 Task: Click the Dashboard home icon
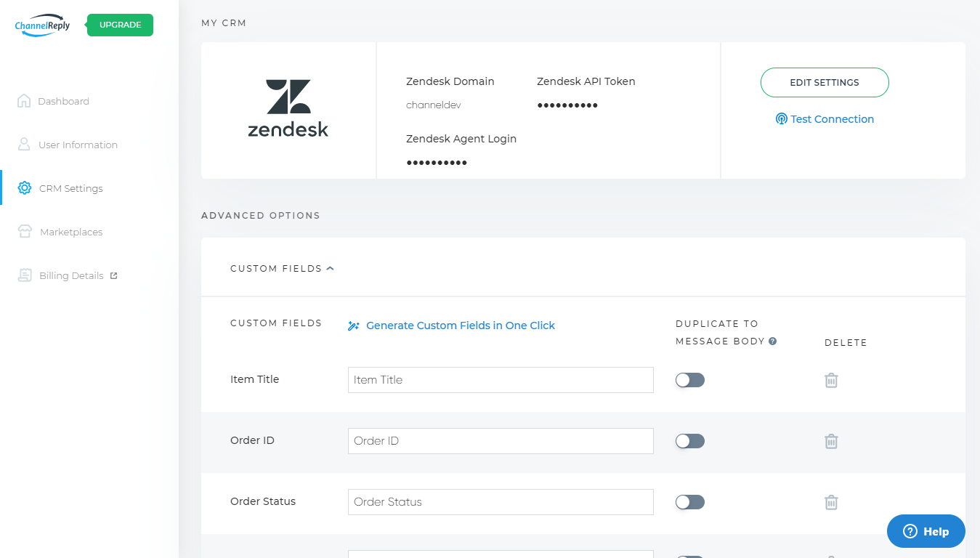point(24,101)
